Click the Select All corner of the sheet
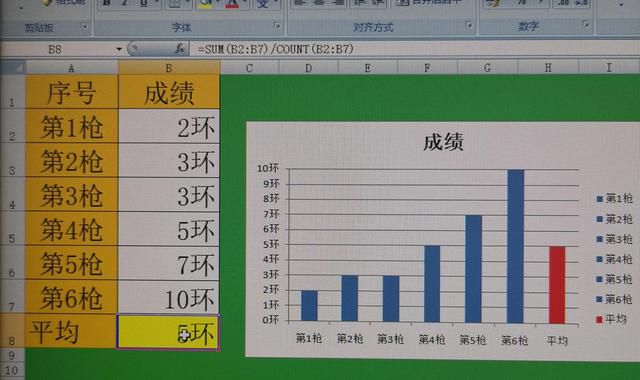 point(13,67)
